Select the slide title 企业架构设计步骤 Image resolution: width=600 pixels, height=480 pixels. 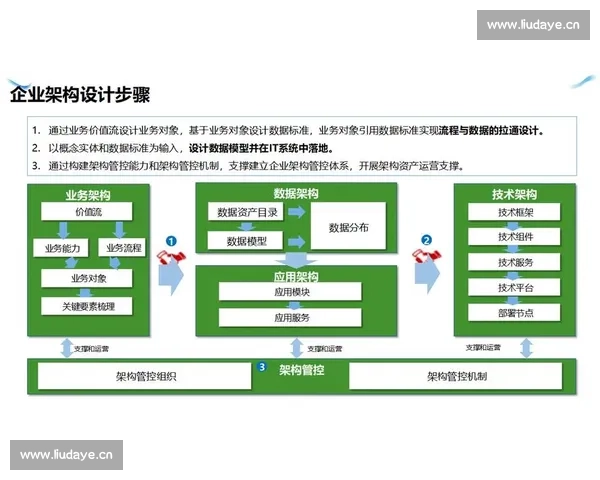tap(80, 95)
